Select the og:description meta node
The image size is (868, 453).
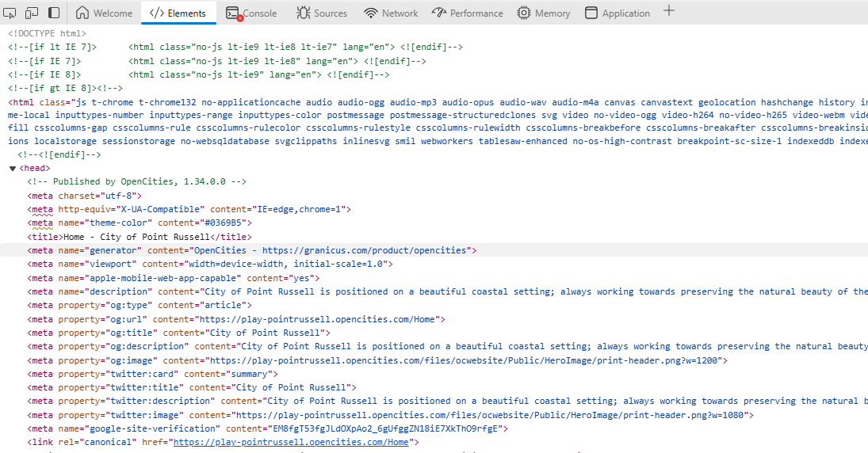447,346
